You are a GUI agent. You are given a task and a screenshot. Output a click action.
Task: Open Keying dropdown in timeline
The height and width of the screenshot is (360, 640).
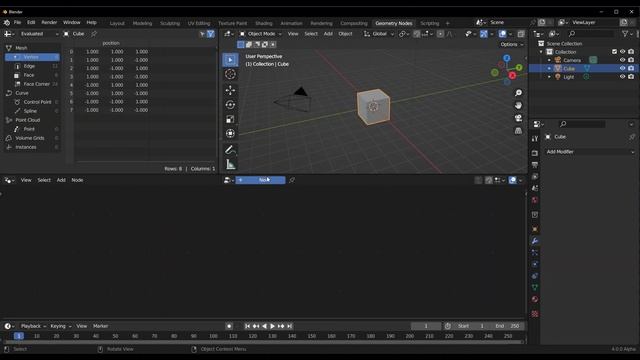pos(60,326)
